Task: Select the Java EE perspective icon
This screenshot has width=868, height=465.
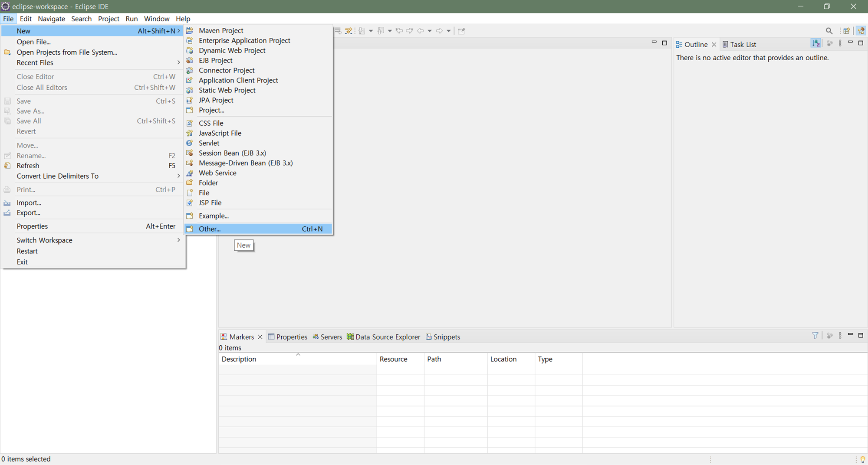Action: (861, 31)
